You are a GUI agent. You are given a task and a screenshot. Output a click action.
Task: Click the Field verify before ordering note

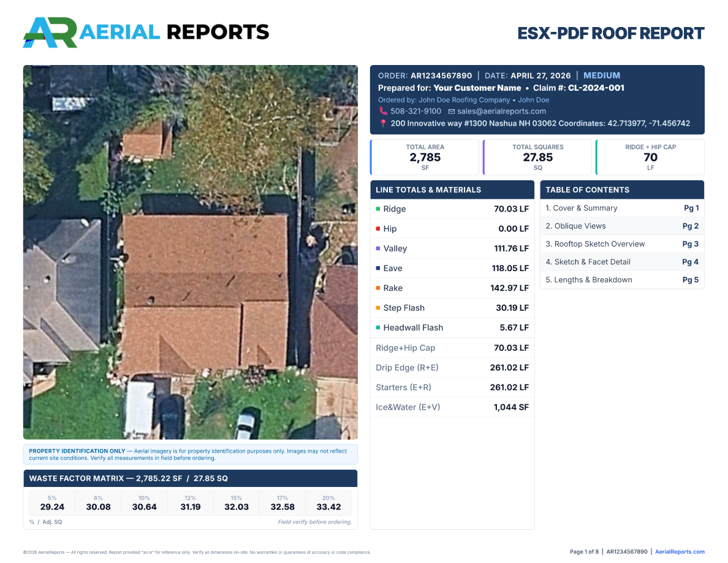(315, 522)
